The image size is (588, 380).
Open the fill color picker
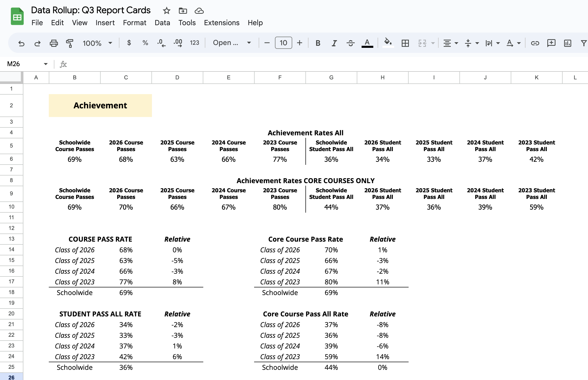click(388, 43)
